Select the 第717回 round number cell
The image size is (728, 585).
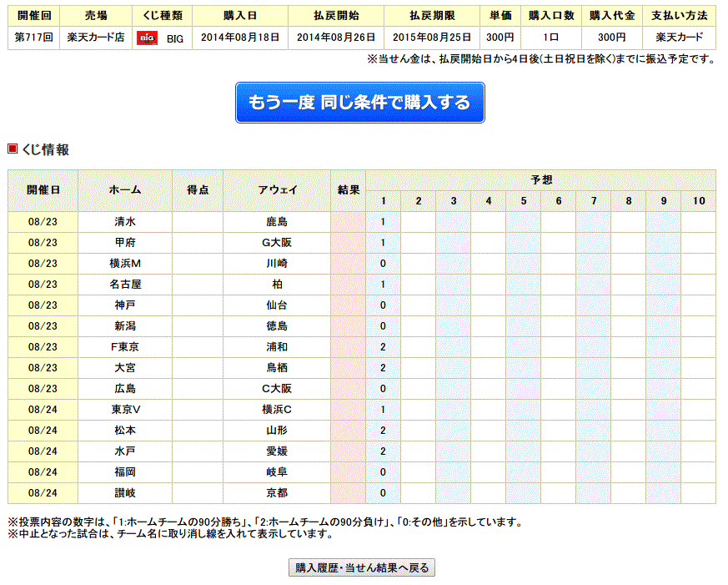coord(32,37)
